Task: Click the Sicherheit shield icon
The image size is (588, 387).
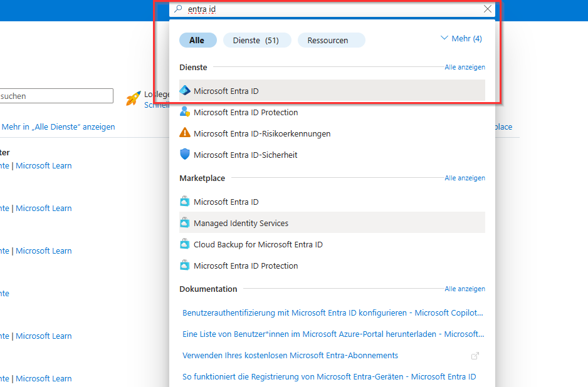Action: pos(185,154)
